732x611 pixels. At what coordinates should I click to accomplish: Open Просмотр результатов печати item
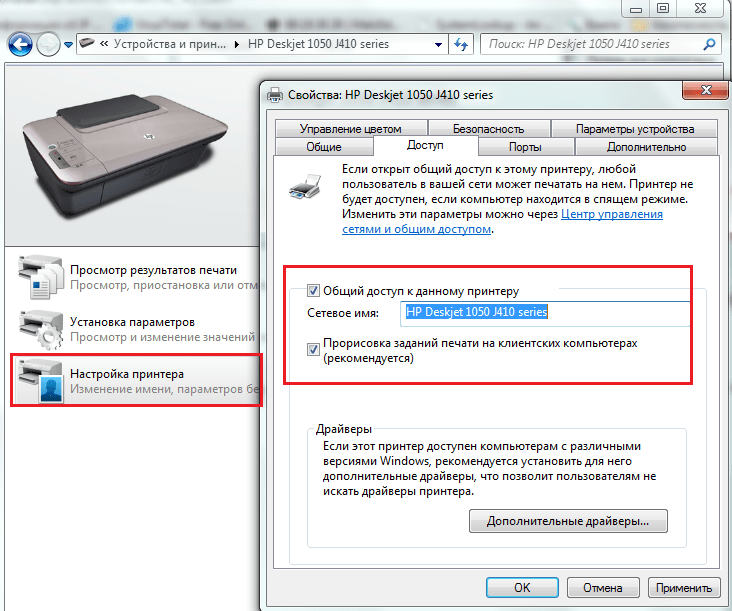point(140,277)
